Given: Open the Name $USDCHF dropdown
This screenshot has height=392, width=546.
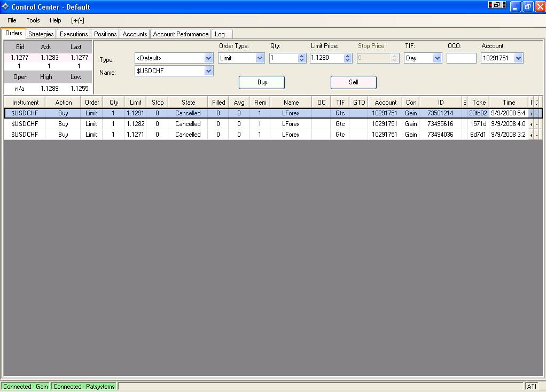Looking at the screenshot, I should [208, 71].
